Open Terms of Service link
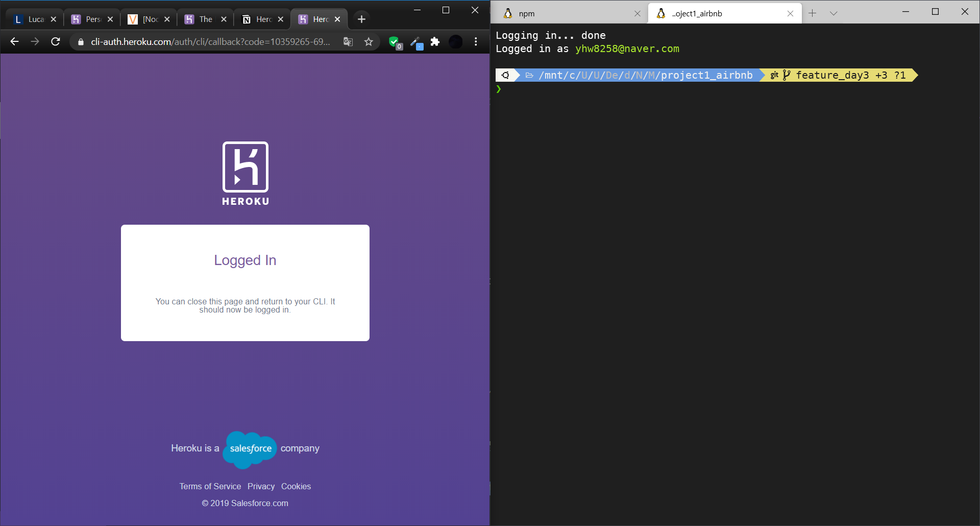Screen dimensions: 980x526 210,486
